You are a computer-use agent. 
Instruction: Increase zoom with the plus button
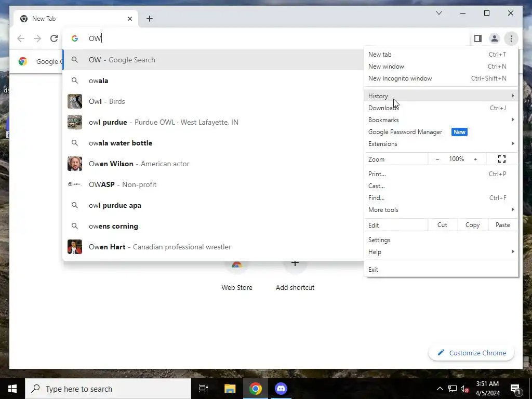(x=475, y=159)
